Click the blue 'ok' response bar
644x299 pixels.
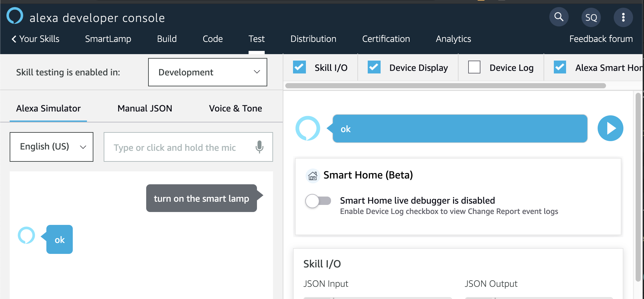tap(460, 129)
